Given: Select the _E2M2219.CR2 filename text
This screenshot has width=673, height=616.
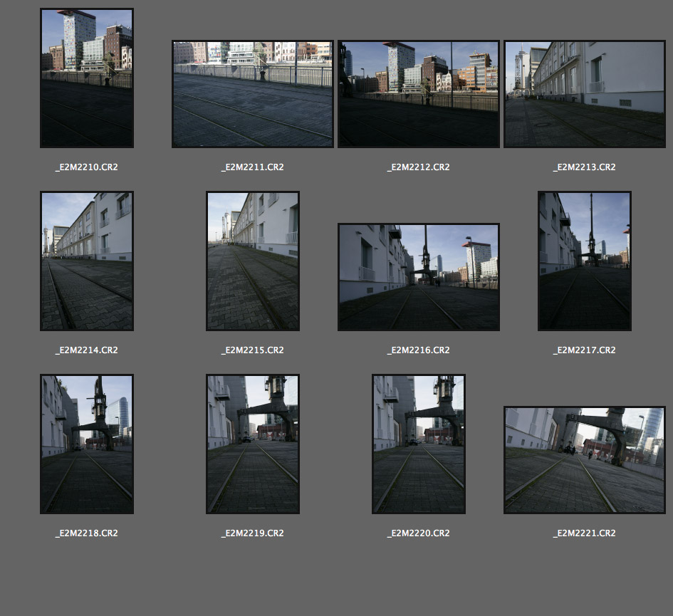Looking at the screenshot, I should point(252,533).
